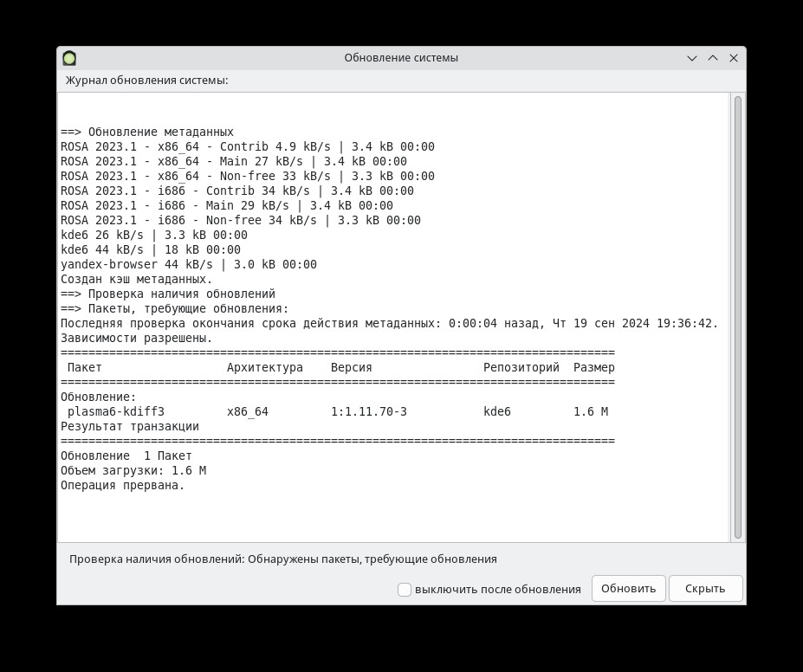Click the 'Зависимости разрешены.' line
The height and width of the screenshot is (672, 803).
(x=136, y=339)
